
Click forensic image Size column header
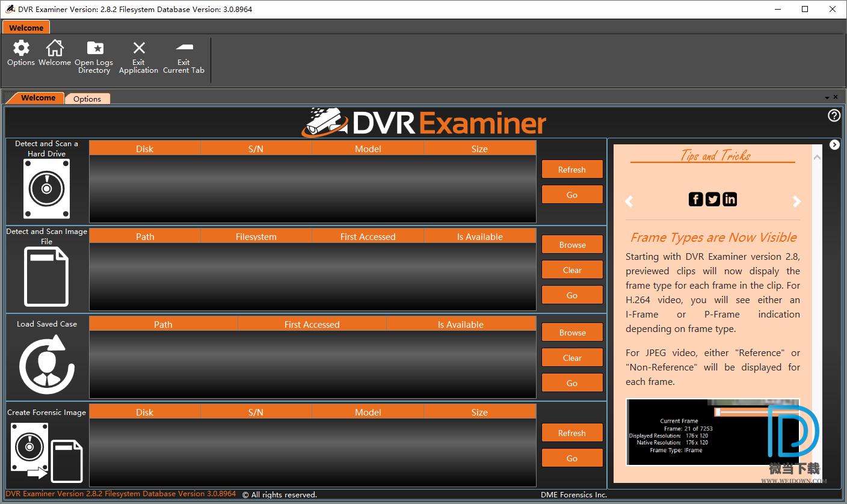[x=479, y=412]
